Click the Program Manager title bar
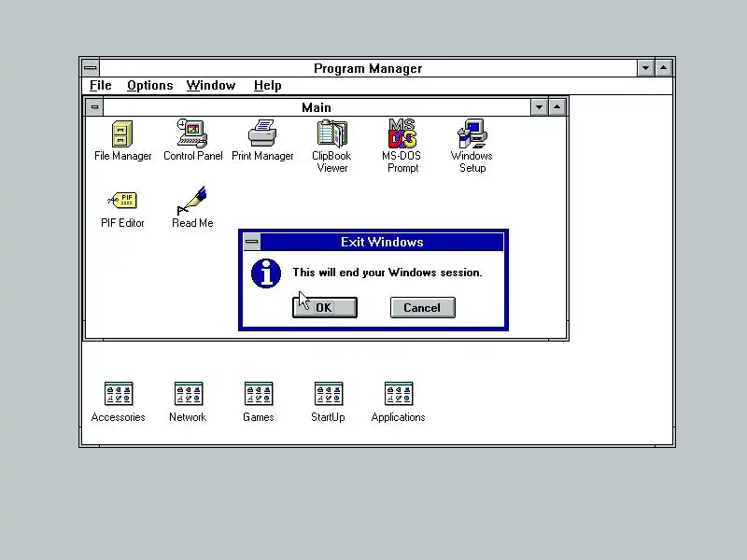 [368, 68]
